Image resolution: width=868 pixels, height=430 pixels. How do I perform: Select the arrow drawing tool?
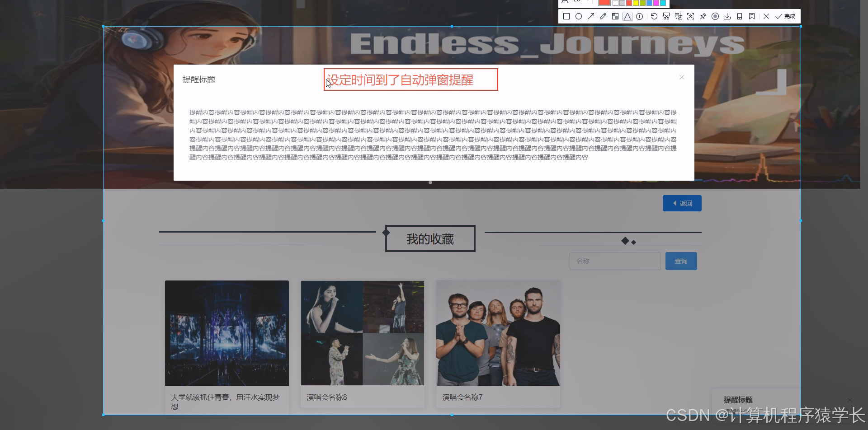click(x=591, y=16)
